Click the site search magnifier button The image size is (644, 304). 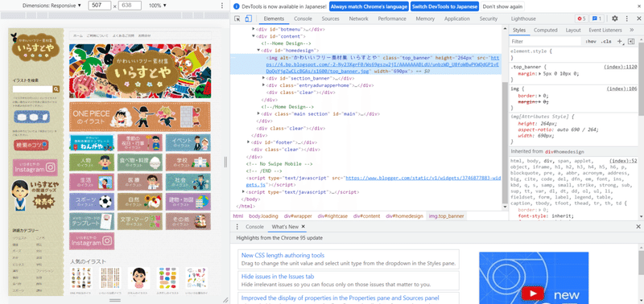point(56,89)
